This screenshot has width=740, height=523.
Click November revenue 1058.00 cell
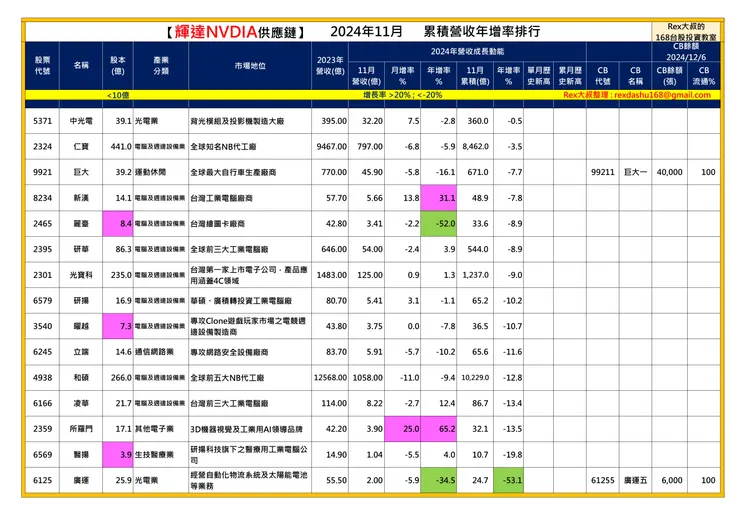pos(367,378)
